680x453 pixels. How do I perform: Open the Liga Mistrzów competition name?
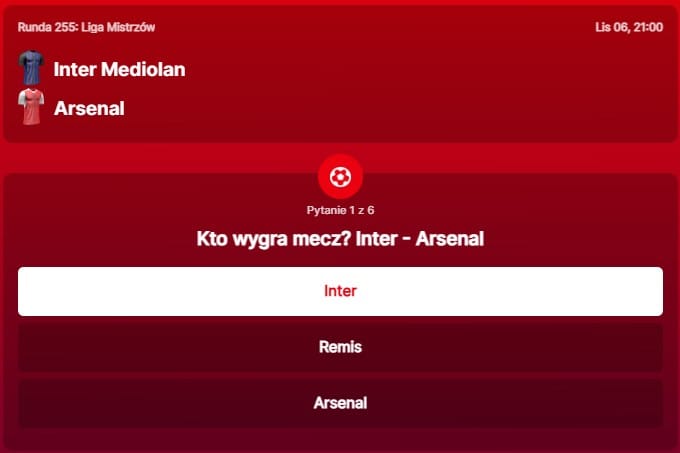coord(117,27)
